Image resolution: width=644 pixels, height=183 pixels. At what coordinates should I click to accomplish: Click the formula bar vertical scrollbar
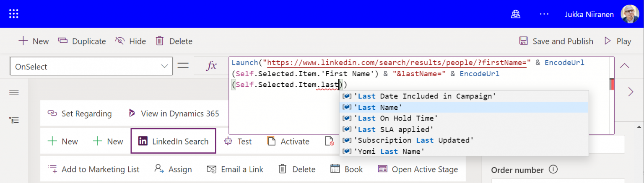[612, 84]
